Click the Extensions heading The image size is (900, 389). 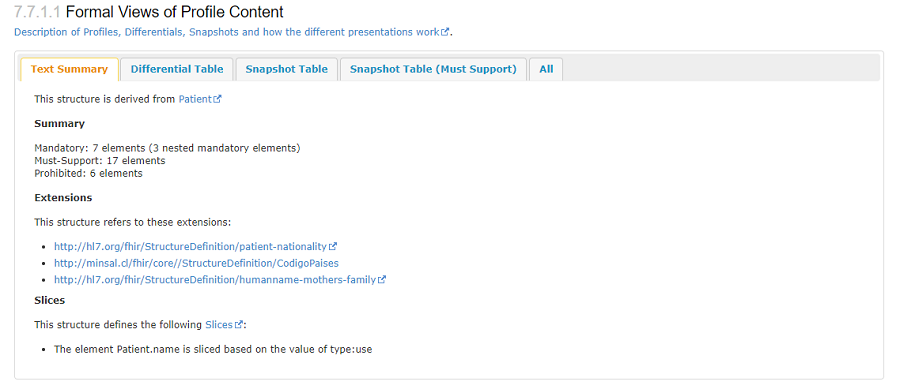[x=63, y=197]
